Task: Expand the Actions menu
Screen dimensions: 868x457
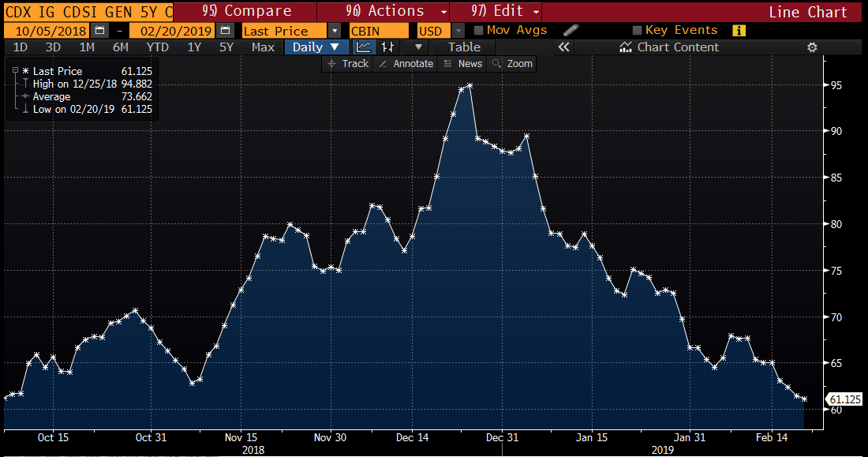Action: [x=383, y=11]
